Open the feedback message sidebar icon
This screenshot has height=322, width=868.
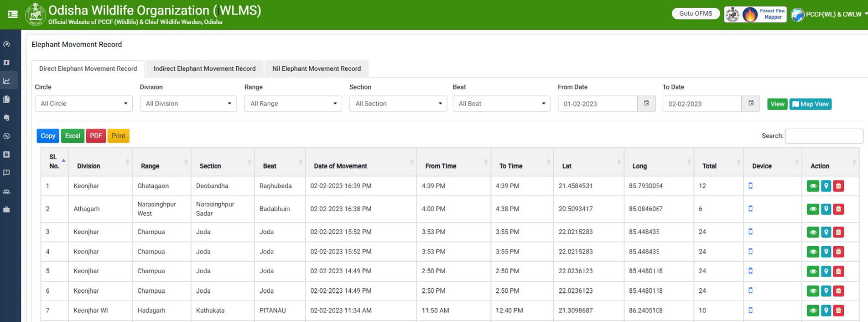point(6,173)
